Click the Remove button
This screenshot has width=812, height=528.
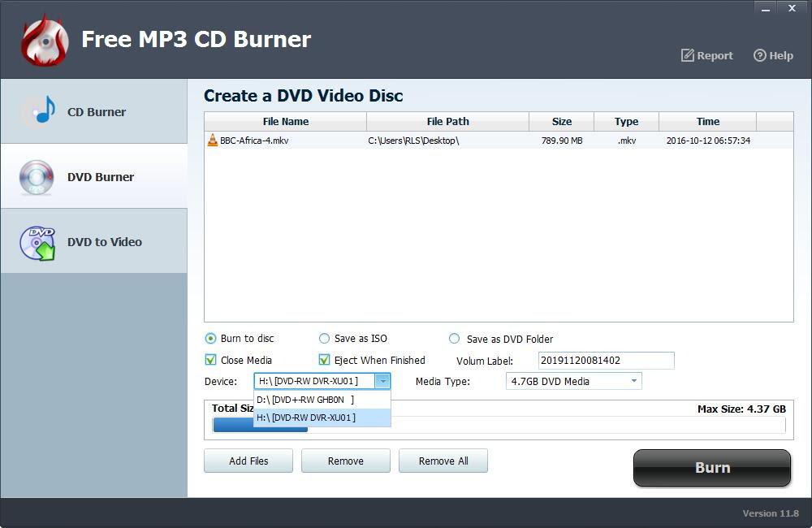coord(345,461)
